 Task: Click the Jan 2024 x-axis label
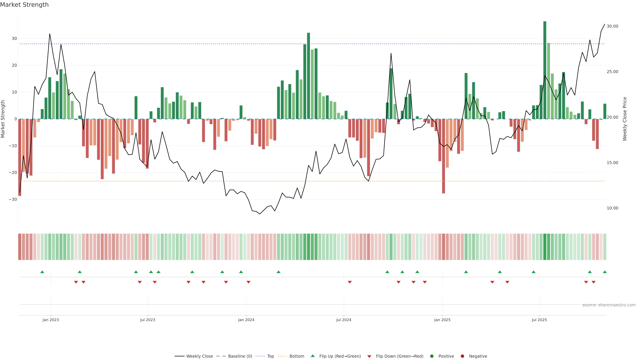[x=246, y=320]
